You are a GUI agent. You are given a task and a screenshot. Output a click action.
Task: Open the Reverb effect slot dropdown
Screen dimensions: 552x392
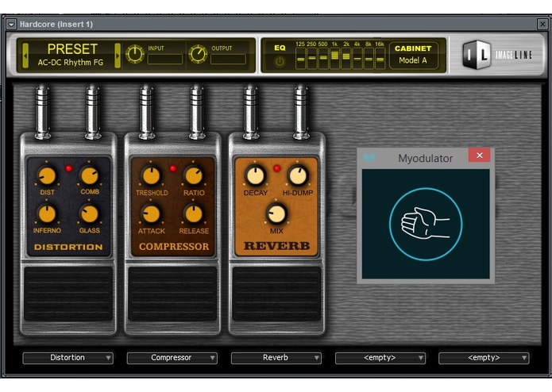[x=276, y=358]
